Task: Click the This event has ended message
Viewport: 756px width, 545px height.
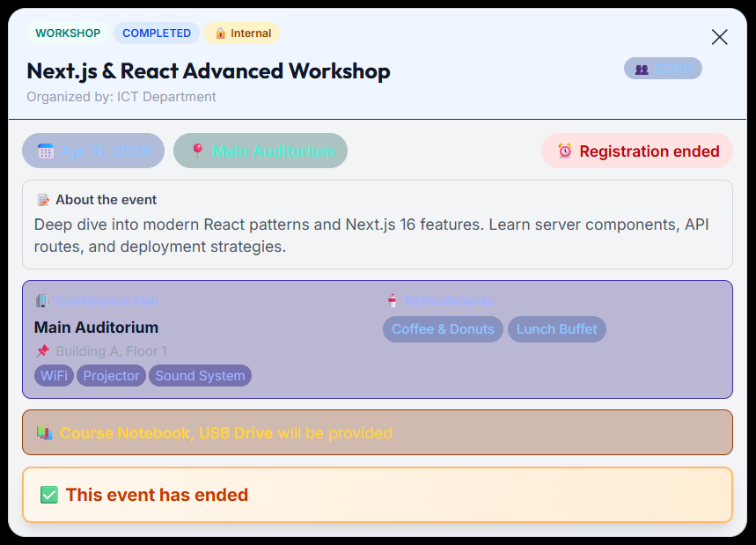Action: coord(157,495)
